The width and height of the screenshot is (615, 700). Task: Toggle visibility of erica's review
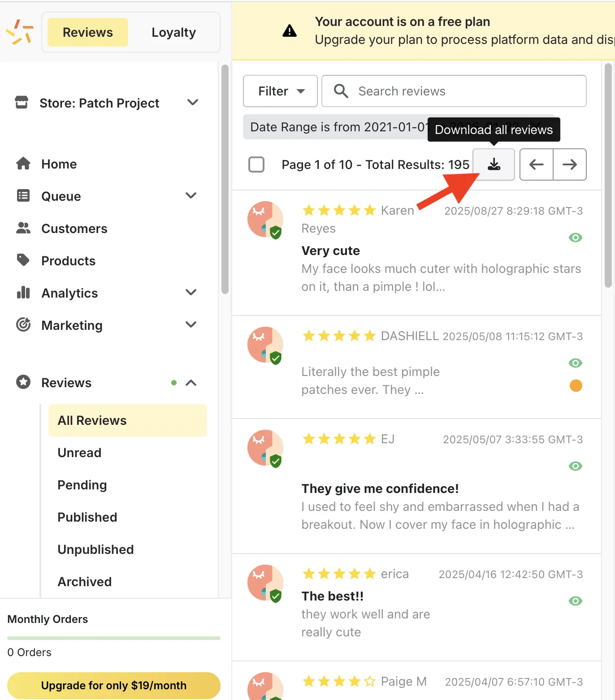click(x=576, y=601)
